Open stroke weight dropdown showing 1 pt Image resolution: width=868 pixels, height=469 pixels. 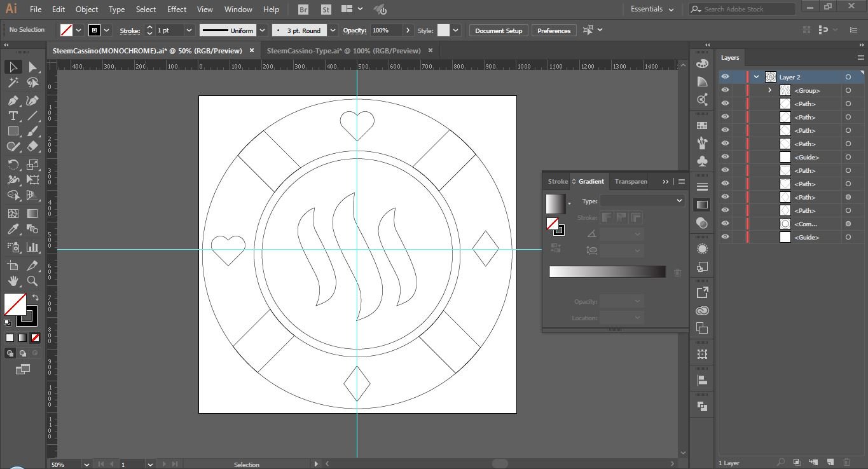click(189, 31)
